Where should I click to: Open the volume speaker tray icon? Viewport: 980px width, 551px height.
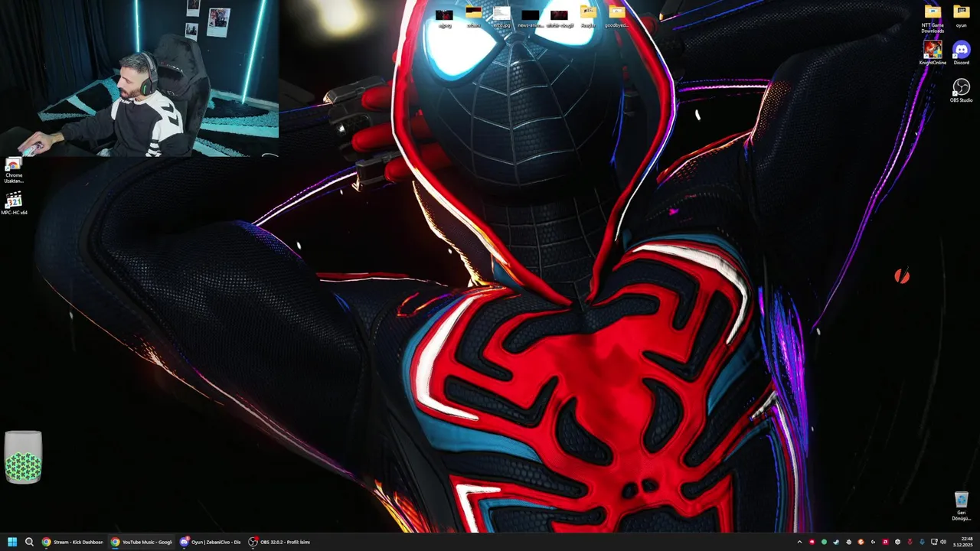click(943, 542)
